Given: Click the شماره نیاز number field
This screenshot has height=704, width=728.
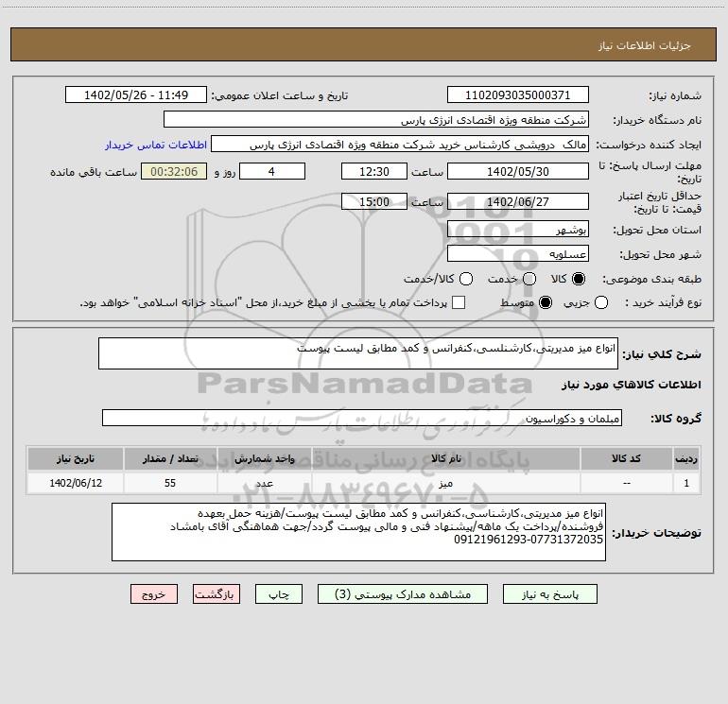Looking at the screenshot, I should pos(517,95).
